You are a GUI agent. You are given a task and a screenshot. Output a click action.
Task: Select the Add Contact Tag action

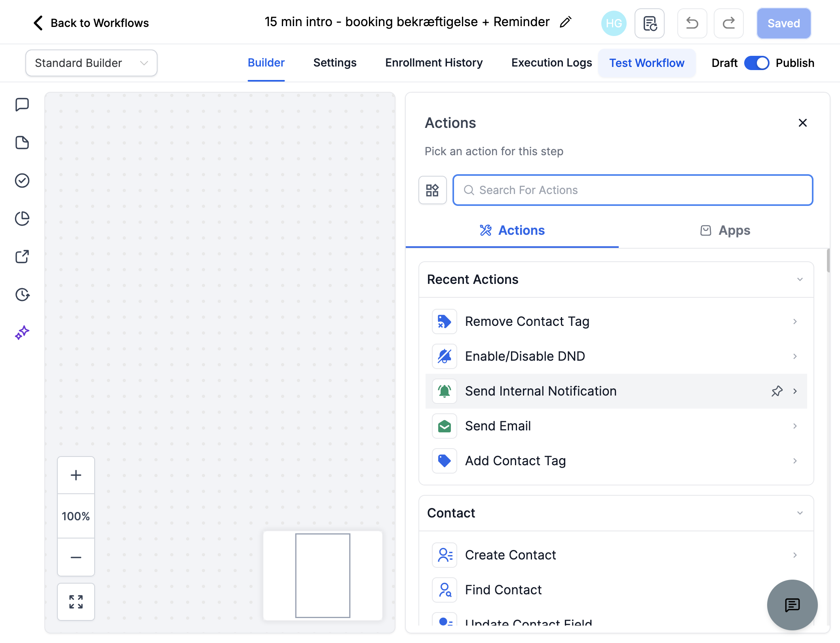point(616,461)
